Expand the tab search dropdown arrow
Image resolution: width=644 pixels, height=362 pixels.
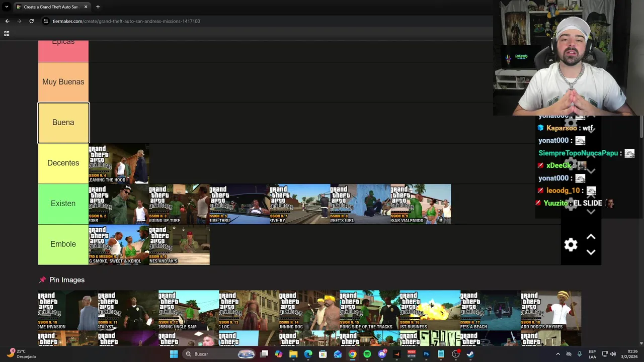pos(7,7)
